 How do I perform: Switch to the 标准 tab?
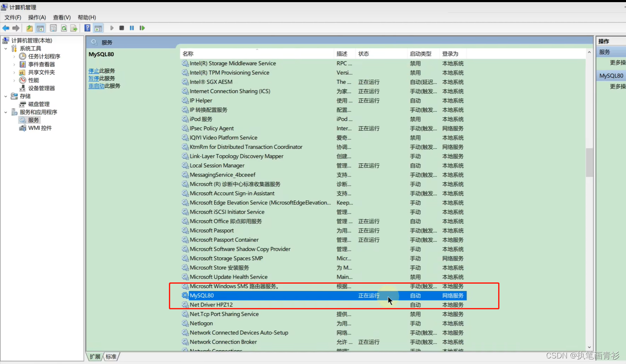[111, 356]
